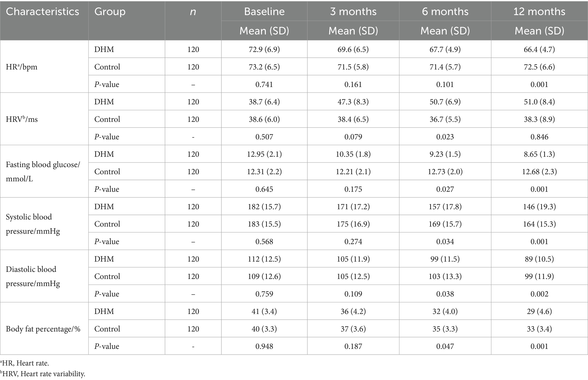The height and width of the screenshot is (380, 588).
Task: Click the HR/bpm row label
Action: [x=22, y=67]
